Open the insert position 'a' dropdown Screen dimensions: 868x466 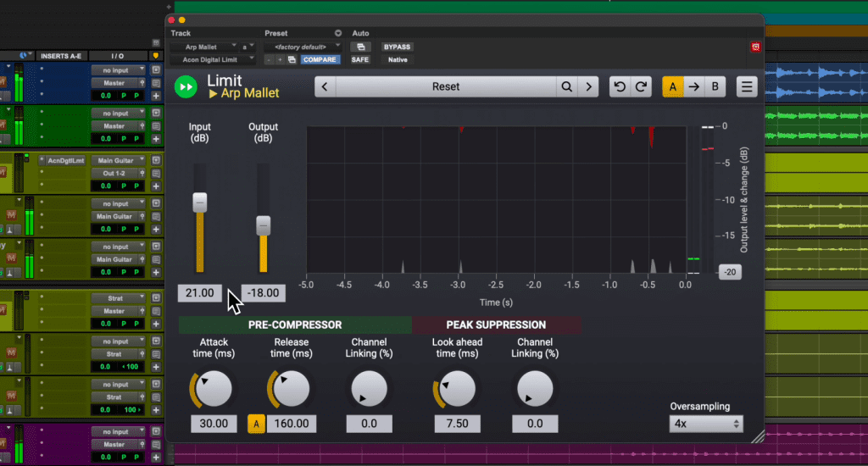248,47
